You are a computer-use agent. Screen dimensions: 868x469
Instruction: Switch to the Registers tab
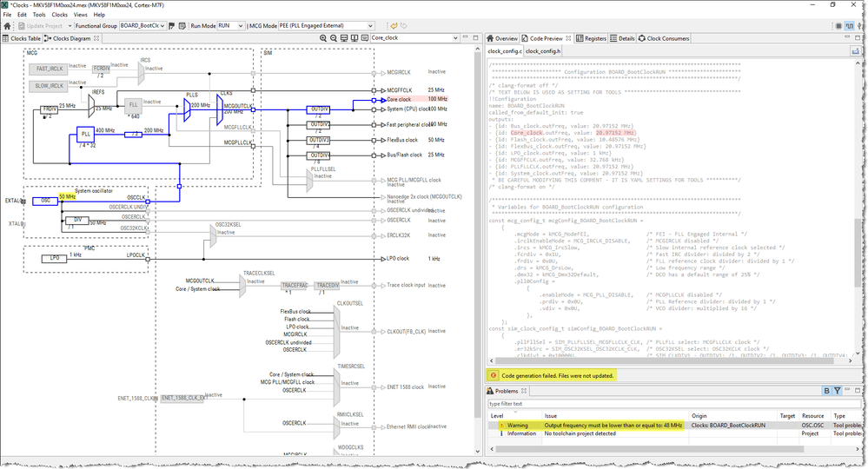[592, 38]
